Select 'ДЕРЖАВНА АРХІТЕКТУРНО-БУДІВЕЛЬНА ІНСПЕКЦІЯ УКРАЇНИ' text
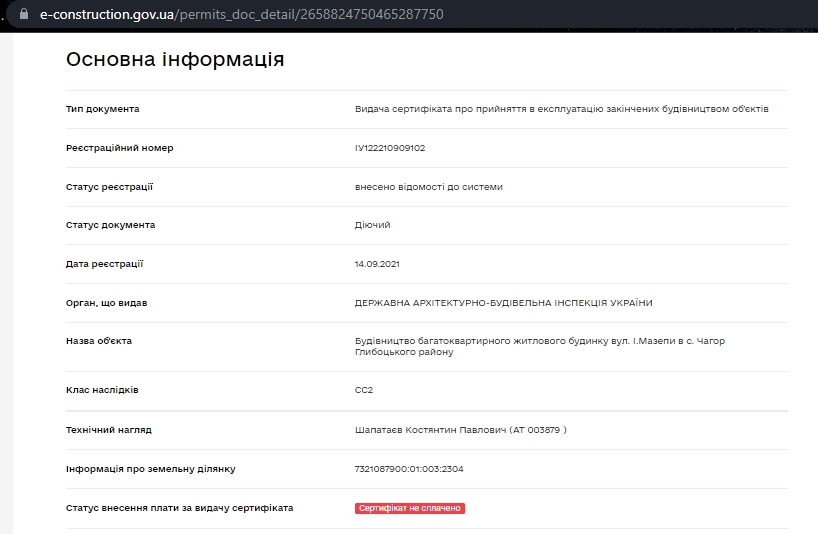The image size is (818, 534). tap(503, 303)
